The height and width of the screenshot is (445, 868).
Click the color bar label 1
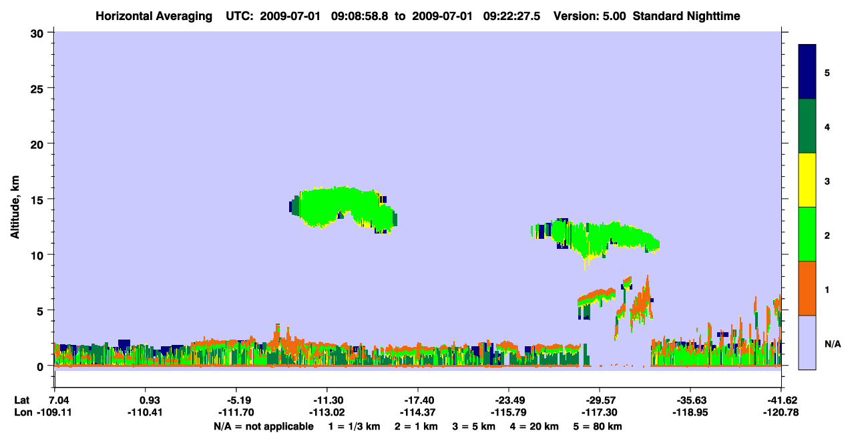click(x=827, y=290)
